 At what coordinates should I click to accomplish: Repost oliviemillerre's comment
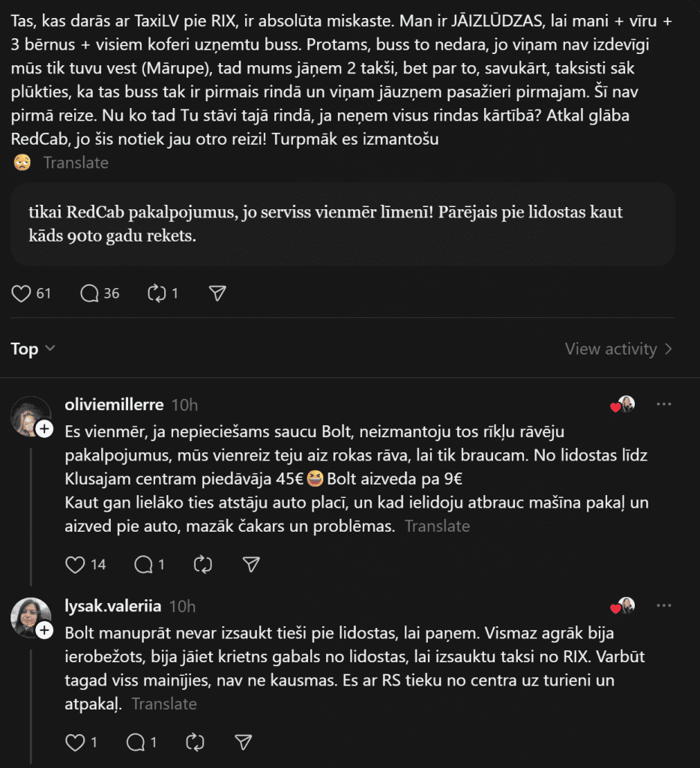(x=202, y=564)
